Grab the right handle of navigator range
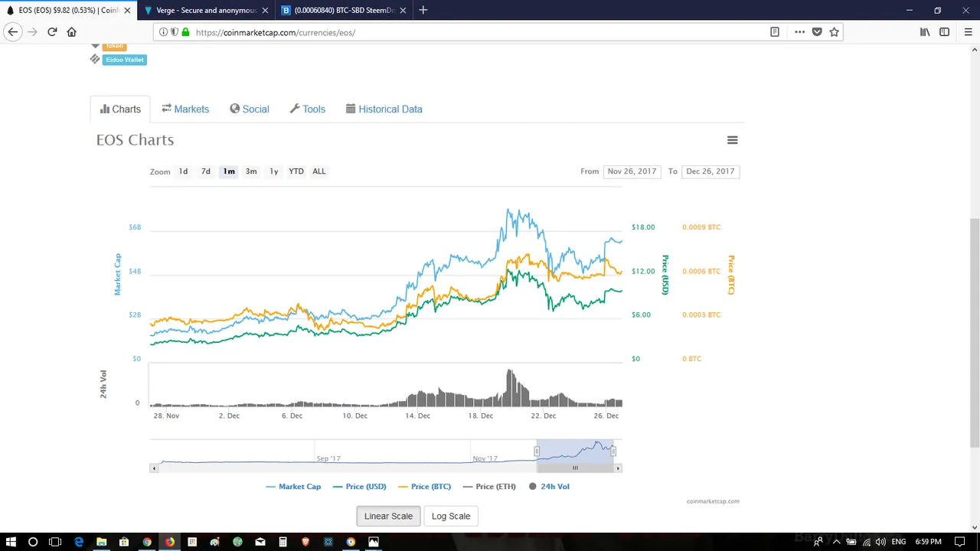This screenshot has width=980, height=551. point(613,452)
